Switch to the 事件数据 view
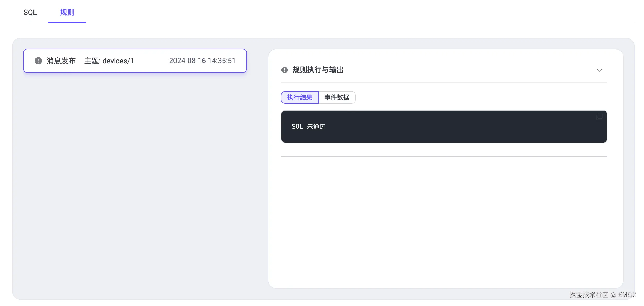The image size is (644, 306). pos(337,97)
